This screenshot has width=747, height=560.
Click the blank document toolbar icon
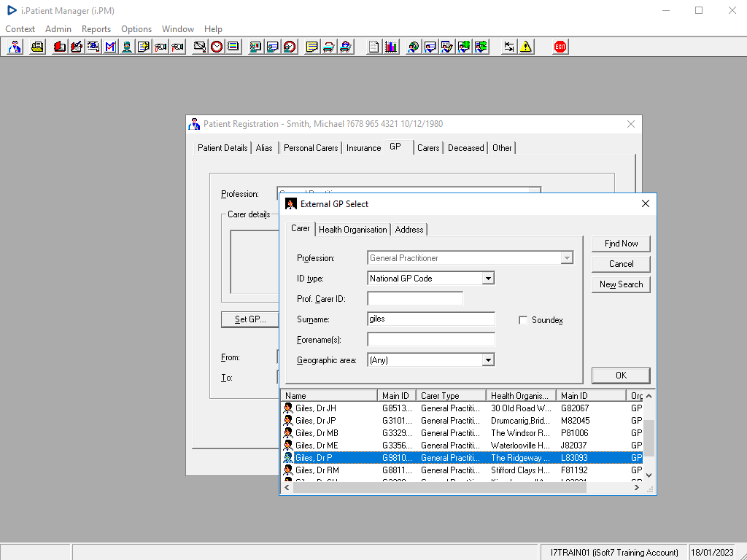pos(374,47)
